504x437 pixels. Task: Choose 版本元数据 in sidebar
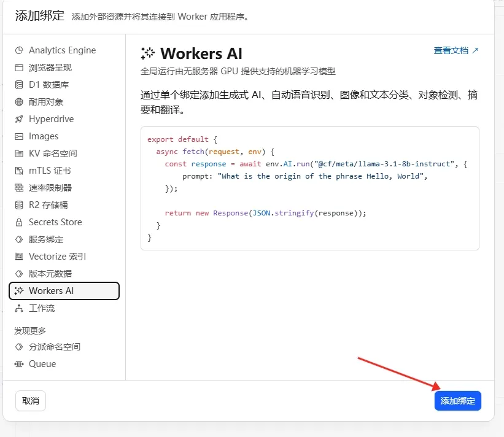(x=50, y=274)
